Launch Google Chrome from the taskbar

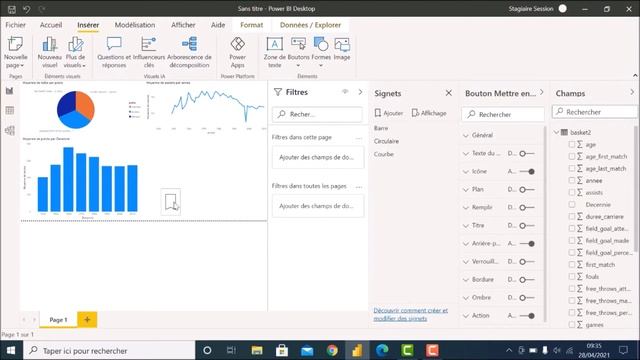[332, 350]
